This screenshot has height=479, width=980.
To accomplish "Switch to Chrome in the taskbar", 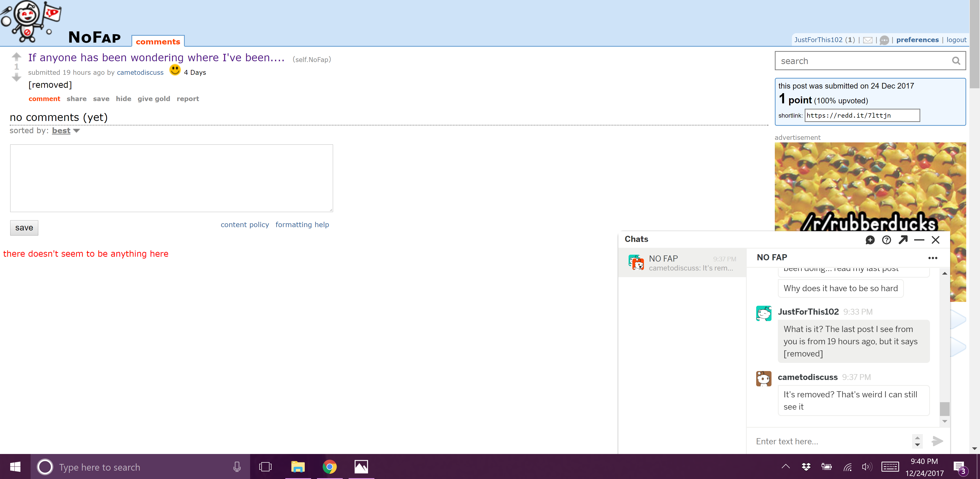I will 329,466.
